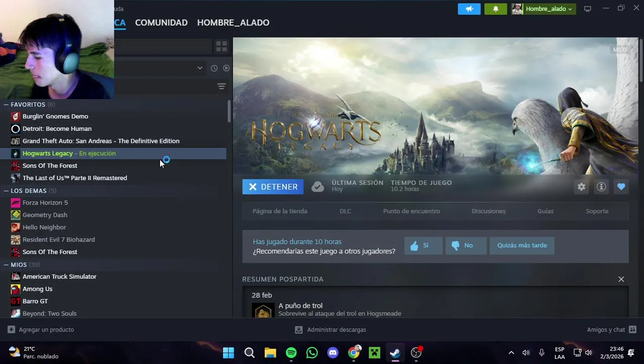The width and height of the screenshot is (644, 364).
Task: Collapse the LOS DEMAS category
Action: coord(6,191)
